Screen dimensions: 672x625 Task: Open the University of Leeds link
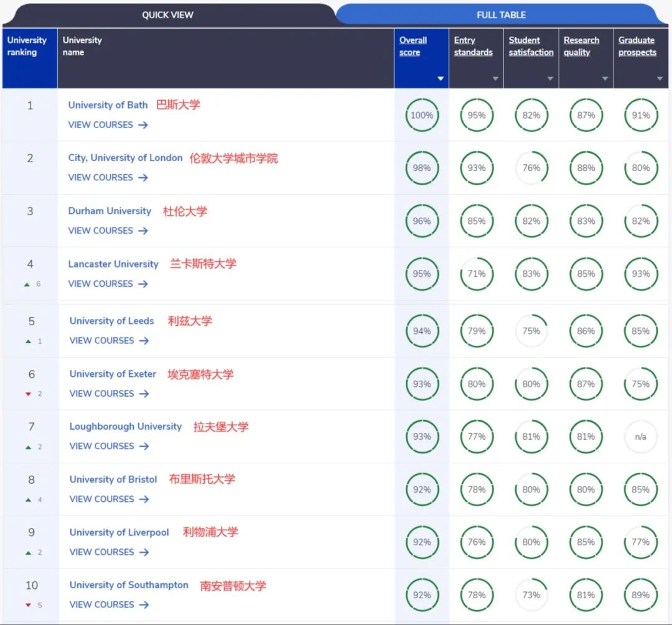pyautogui.click(x=111, y=321)
